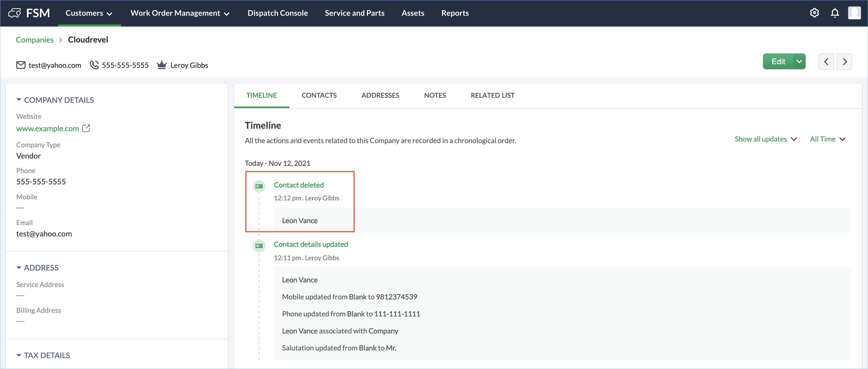Open the settings gear icon

tap(814, 13)
